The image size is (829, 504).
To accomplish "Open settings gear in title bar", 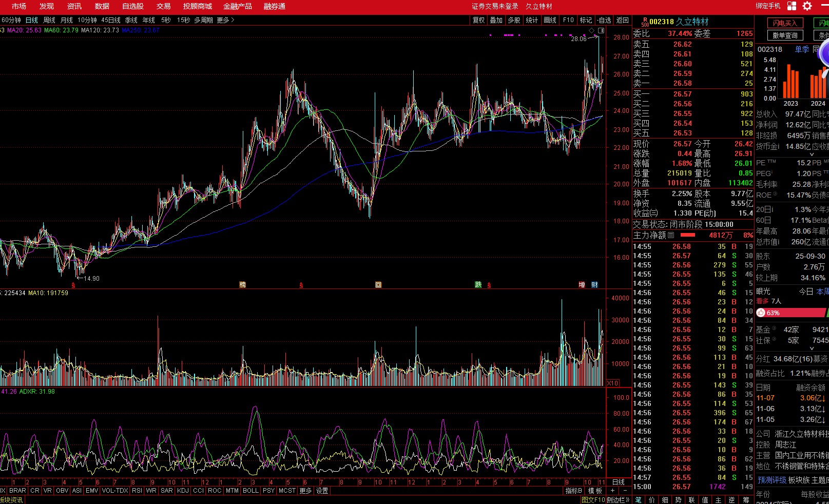I will (x=807, y=6).
